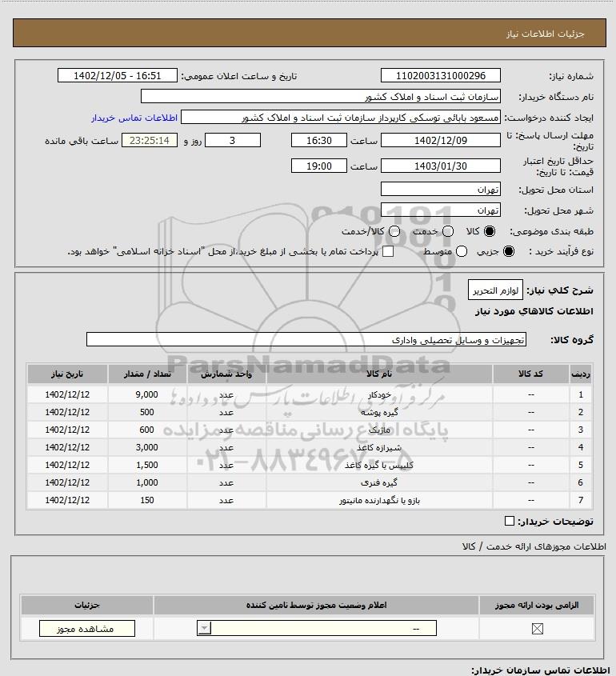Click the لوازم التحریر description box
Image resolution: width=616 pixels, height=676 pixels.
(x=495, y=290)
